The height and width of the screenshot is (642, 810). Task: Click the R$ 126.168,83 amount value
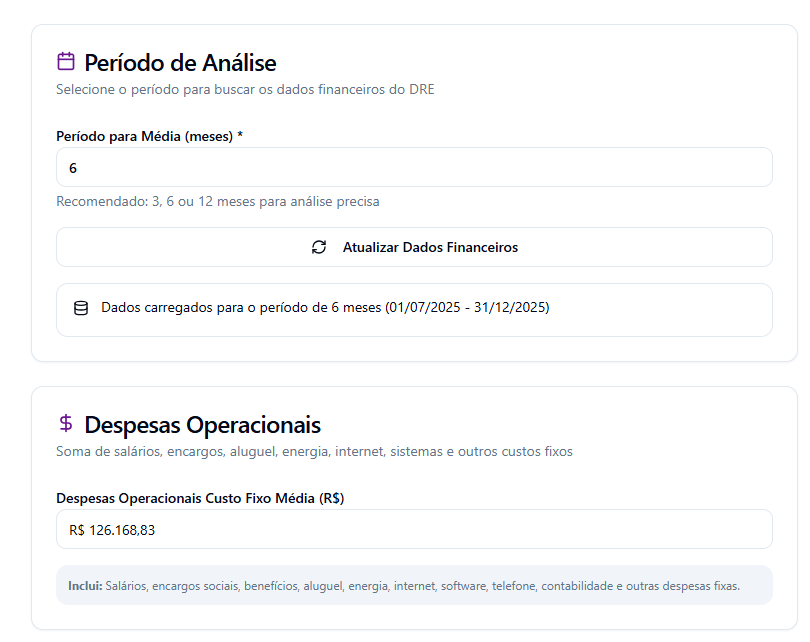(112, 530)
